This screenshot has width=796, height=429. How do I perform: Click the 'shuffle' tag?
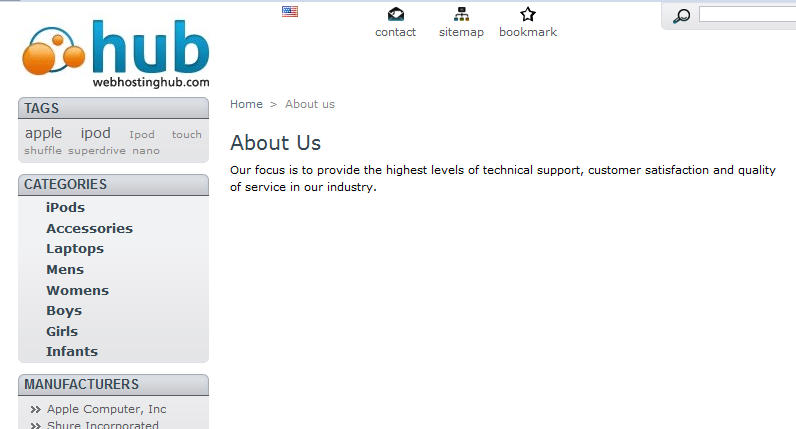(43, 151)
